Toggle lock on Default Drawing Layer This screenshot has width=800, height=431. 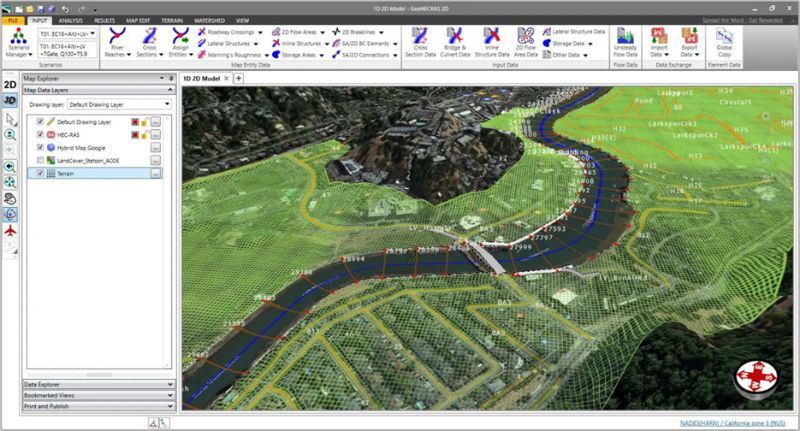[x=145, y=122]
